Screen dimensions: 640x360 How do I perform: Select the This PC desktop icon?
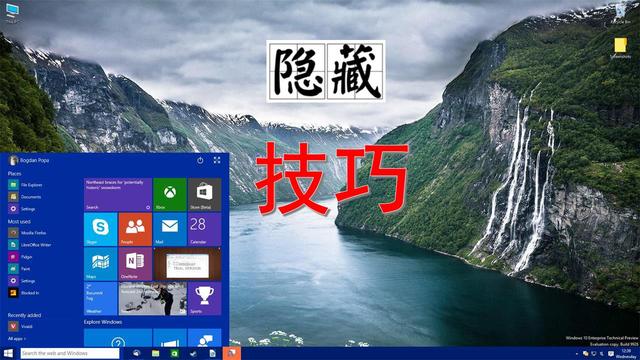point(12,13)
